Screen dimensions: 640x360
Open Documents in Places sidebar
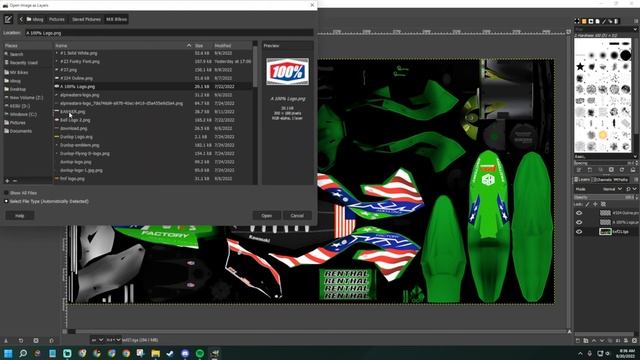point(20,131)
